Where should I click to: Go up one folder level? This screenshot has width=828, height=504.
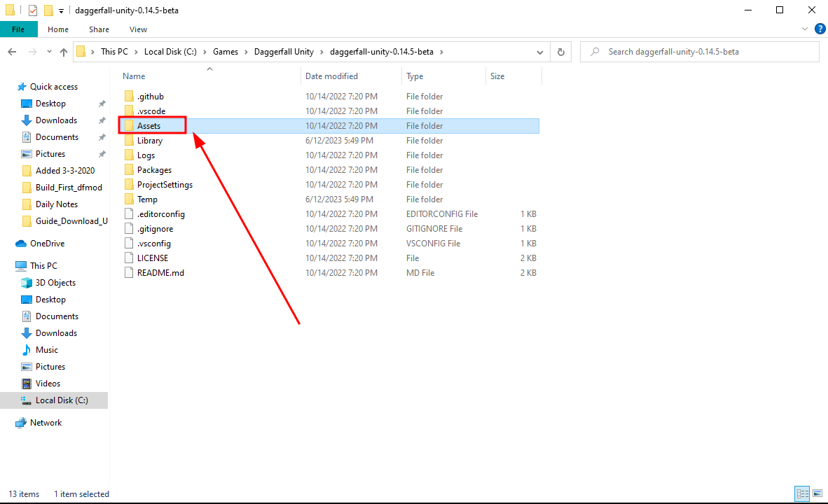point(64,52)
